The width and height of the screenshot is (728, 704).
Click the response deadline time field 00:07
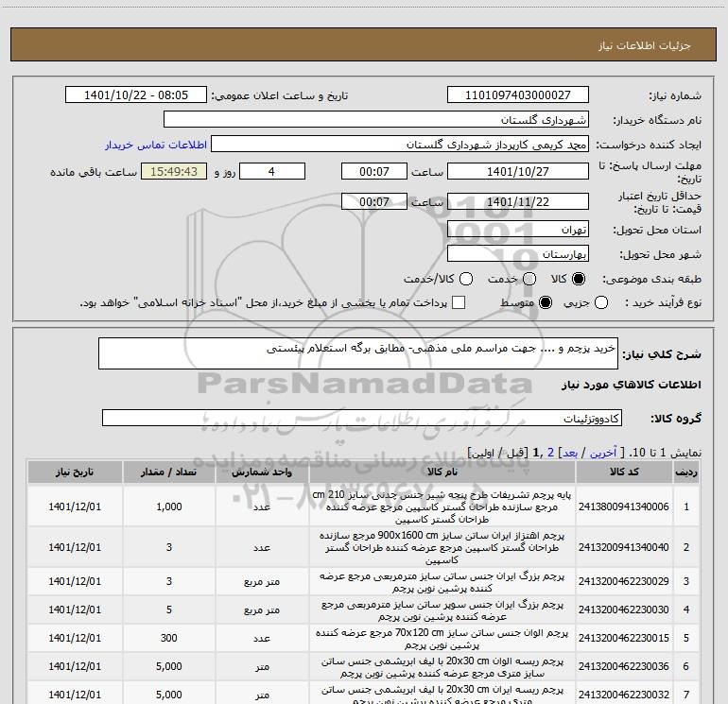click(x=374, y=172)
